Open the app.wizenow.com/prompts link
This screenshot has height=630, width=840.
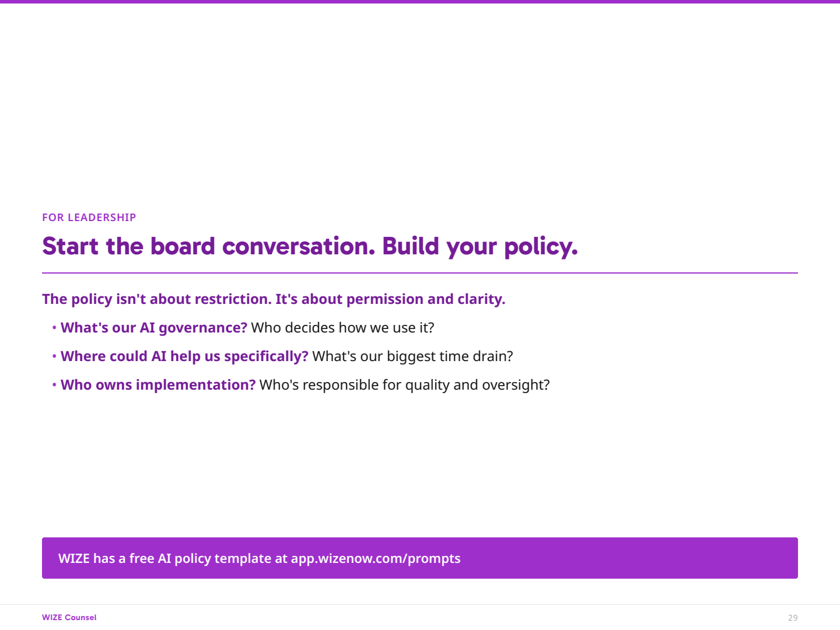(376, 559)
